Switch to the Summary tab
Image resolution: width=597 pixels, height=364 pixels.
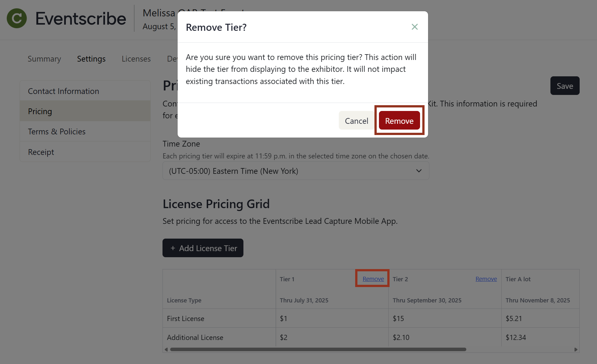click(44, 59)
